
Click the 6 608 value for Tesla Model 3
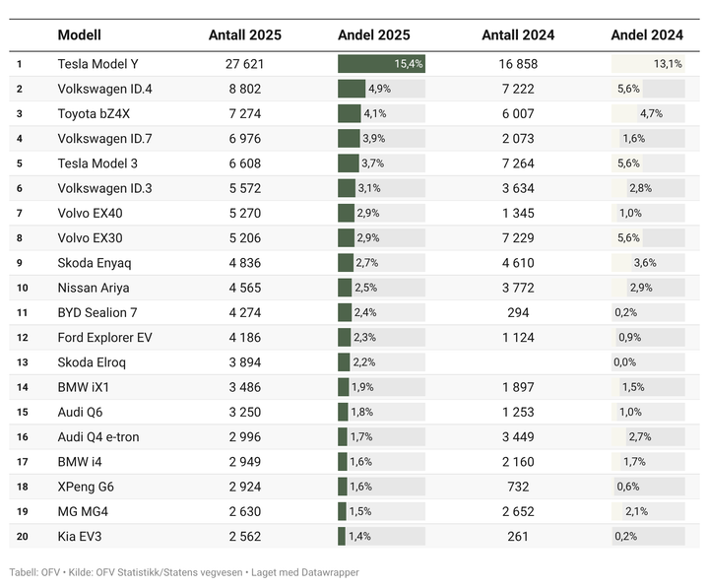244,163
